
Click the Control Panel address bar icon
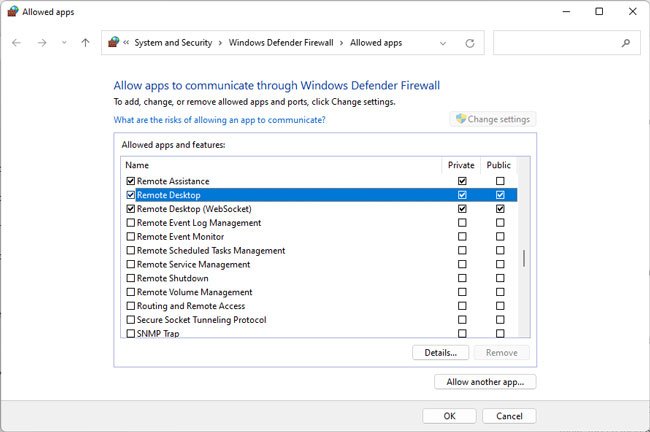(115, 43)
